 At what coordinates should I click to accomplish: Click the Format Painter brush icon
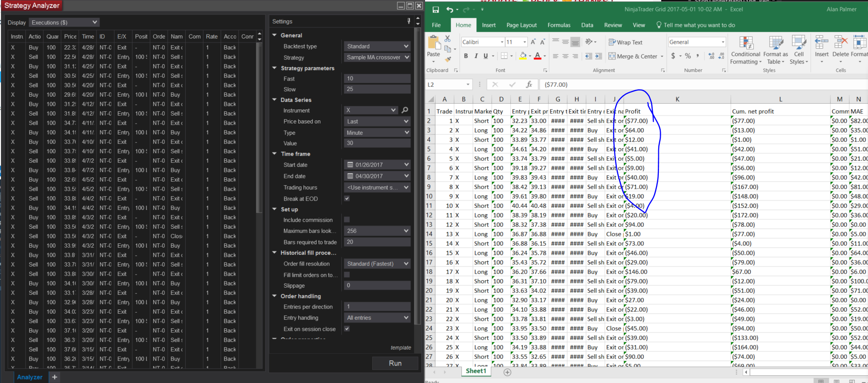[448, 59]
